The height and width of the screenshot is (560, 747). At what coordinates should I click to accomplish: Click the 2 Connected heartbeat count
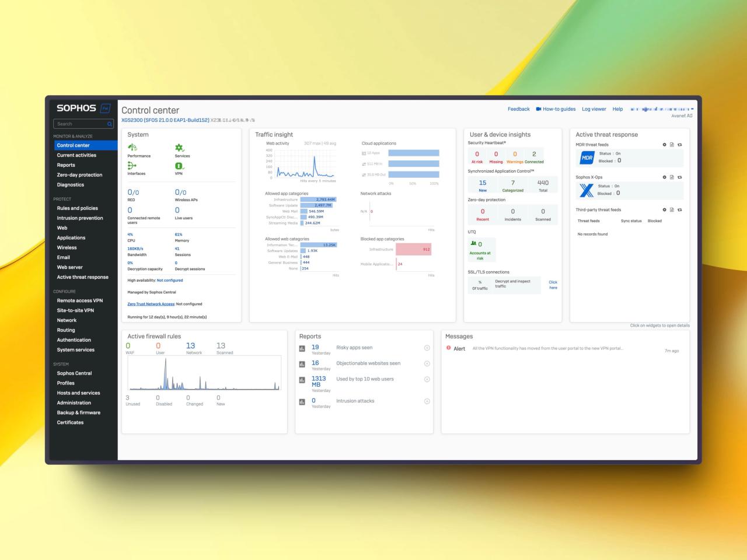pyautogui.click(x=534, y=154)
